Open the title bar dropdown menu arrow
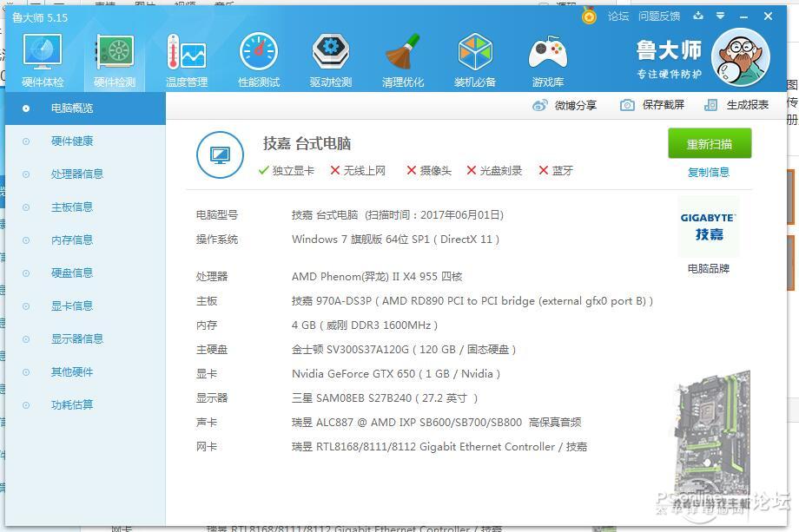This screenshot has height=532, width=799. (720, 16)
